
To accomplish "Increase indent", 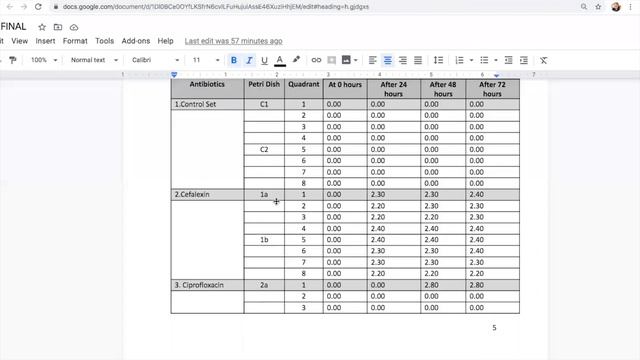I will pyautogui.click(x=524, y=60).
